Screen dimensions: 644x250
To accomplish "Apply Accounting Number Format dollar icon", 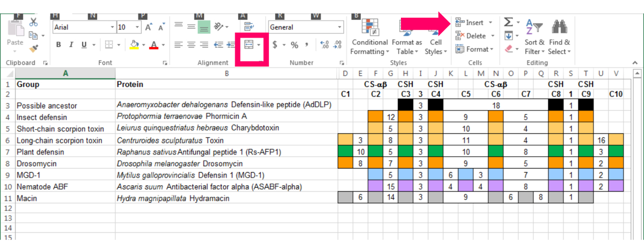I will [275, 45].
